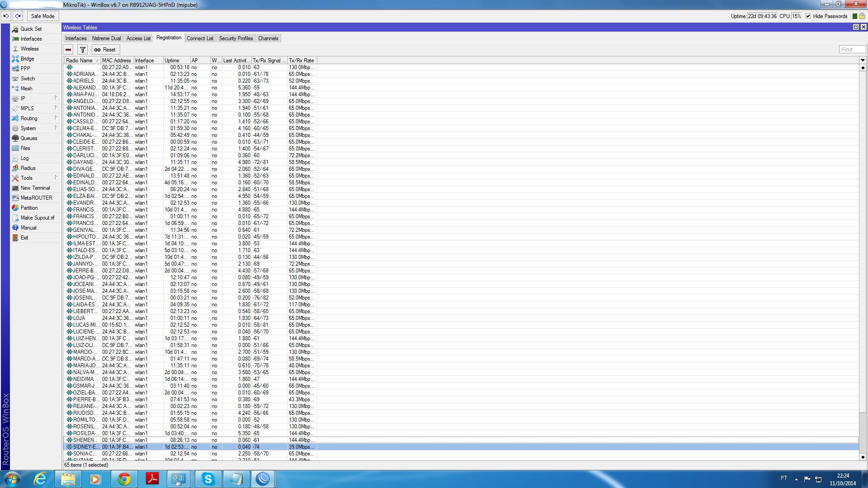The width and height of the screenshot is (868, 488).
Task: Click Exit in the sidebar
Action: 24,238
